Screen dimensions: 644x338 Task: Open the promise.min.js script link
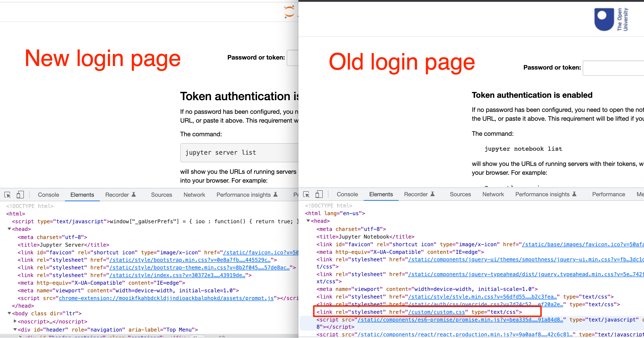click(460, 320)
